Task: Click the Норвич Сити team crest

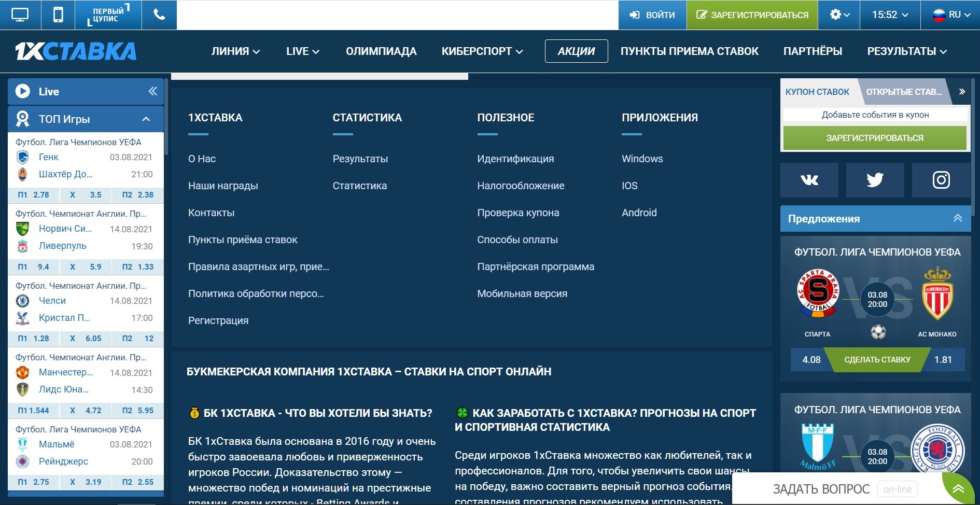Action: [x=22, y=229]
